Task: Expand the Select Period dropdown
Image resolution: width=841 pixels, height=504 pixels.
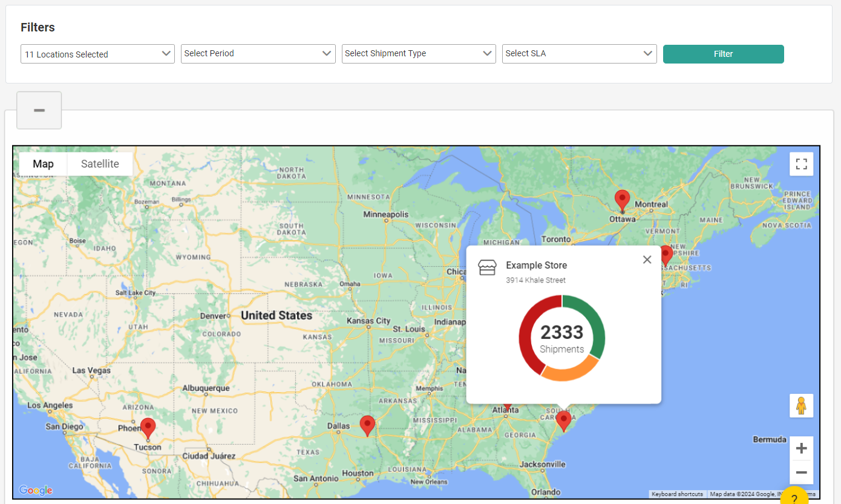Action: [x=258, y=53]
